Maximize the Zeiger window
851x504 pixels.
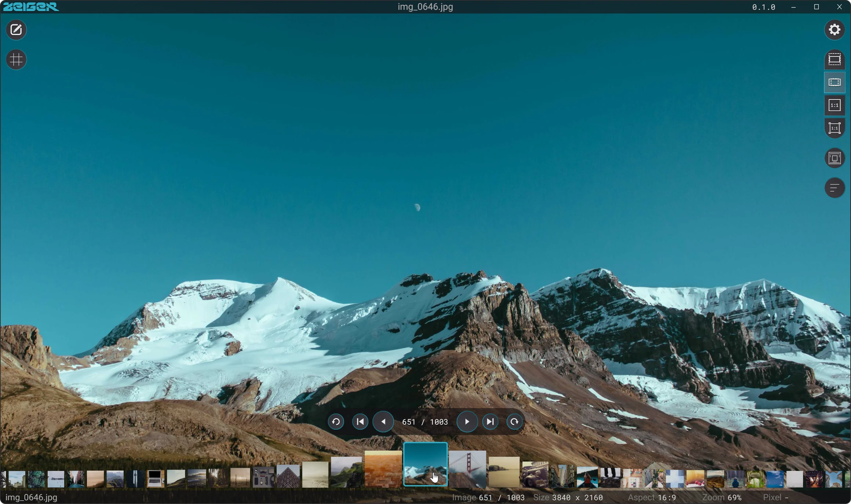point(817,7)
